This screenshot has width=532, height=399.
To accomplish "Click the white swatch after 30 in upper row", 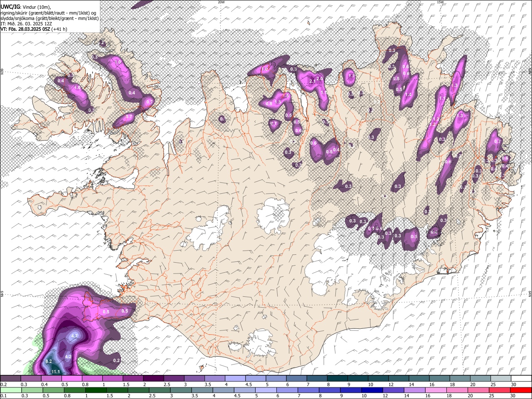I will [521, 379].
